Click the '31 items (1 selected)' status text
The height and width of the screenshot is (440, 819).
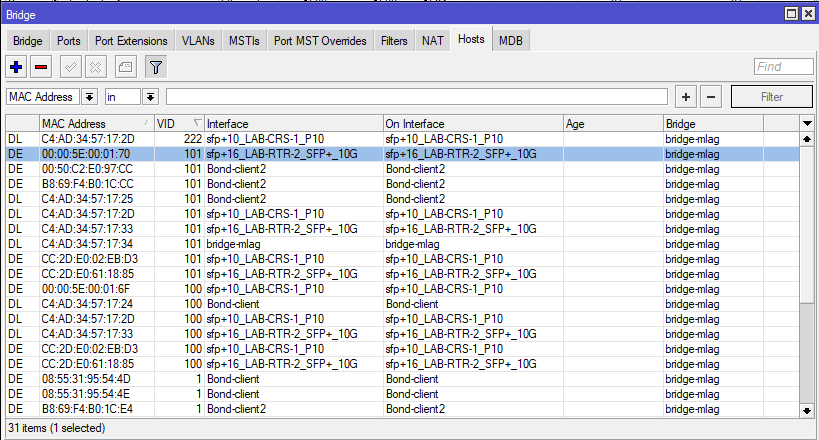(56, 428)
